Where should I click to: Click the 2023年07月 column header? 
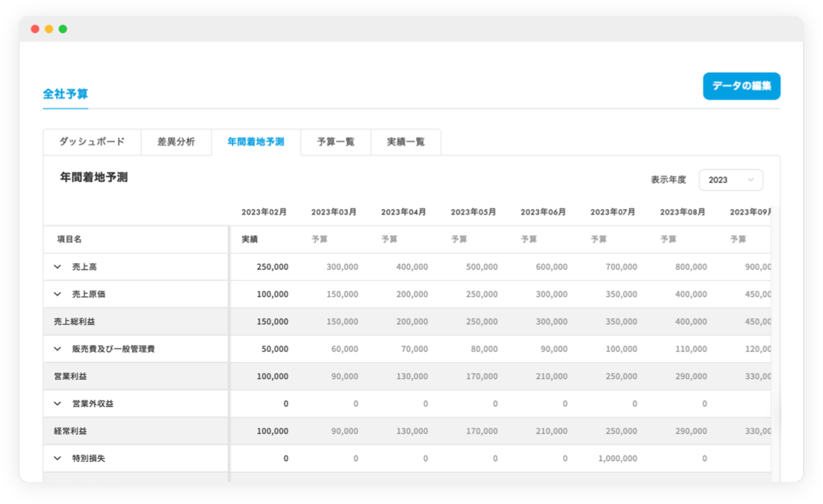pos(612,212)
